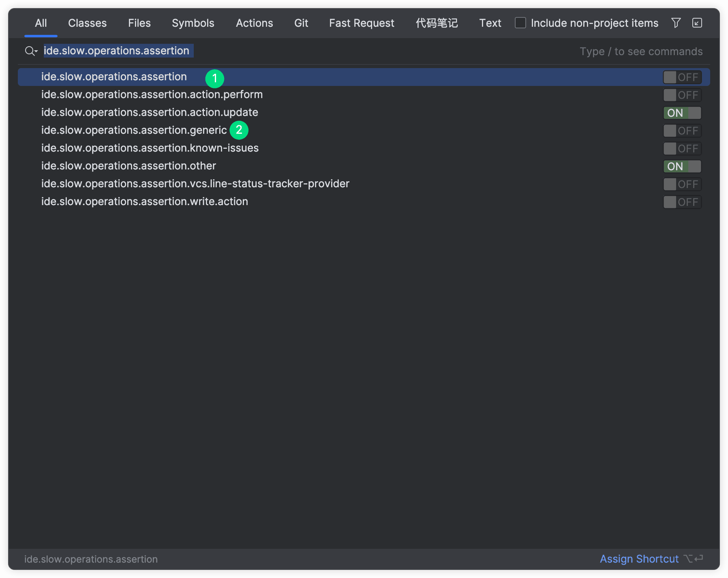Disable the assertion.action.update toggle
Image resolution: width=728 pixels, height=578 pixels.
[682, 113]
